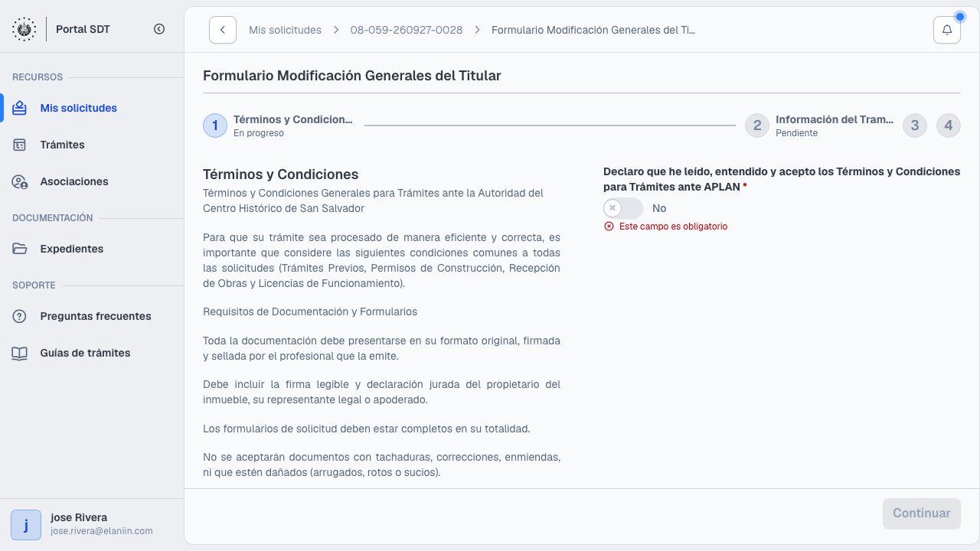This screenshot has width=980, height=551.
Task: Open Guías de trámites in the sidebar
Action: pyautogui.click(x=92, y=353)
